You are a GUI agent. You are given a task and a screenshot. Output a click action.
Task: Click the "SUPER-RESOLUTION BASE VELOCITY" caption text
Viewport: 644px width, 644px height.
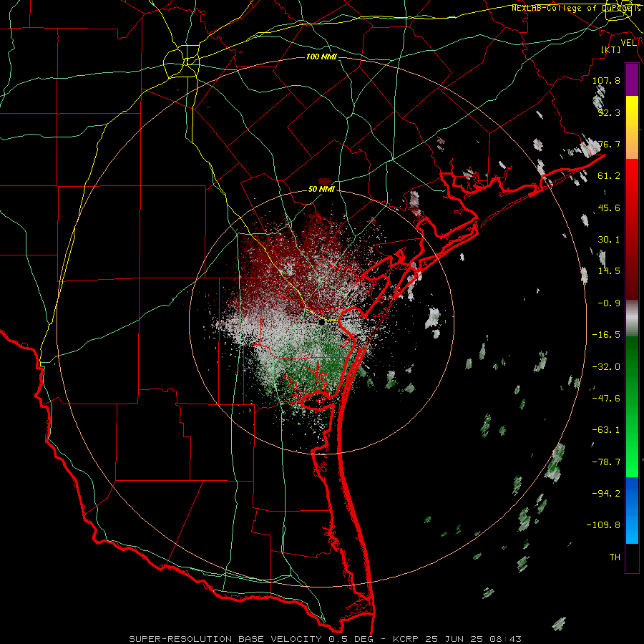click(x=225, y=639)
